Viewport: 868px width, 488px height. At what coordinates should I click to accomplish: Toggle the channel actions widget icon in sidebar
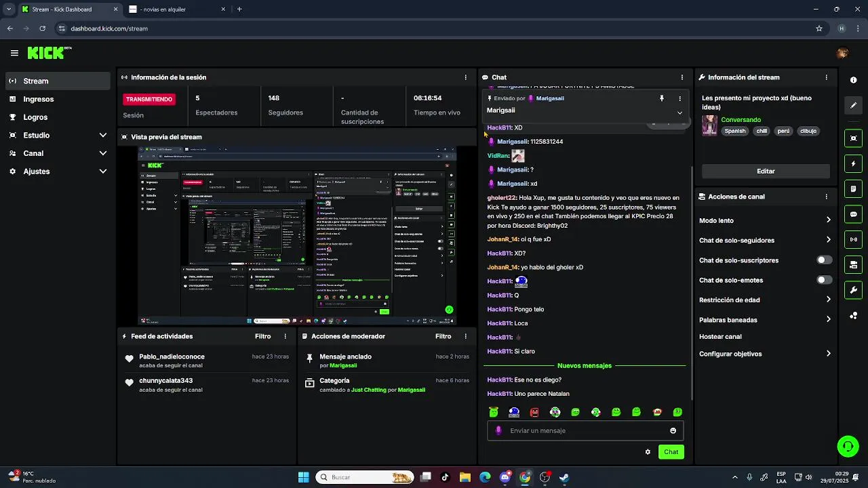[853, 264]
